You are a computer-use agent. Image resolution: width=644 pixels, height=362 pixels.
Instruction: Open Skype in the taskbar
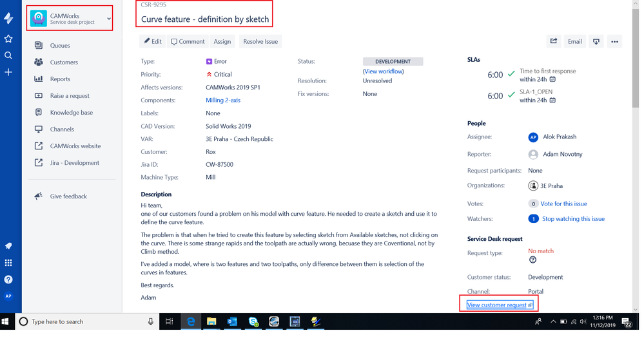(x=253, y=322)
